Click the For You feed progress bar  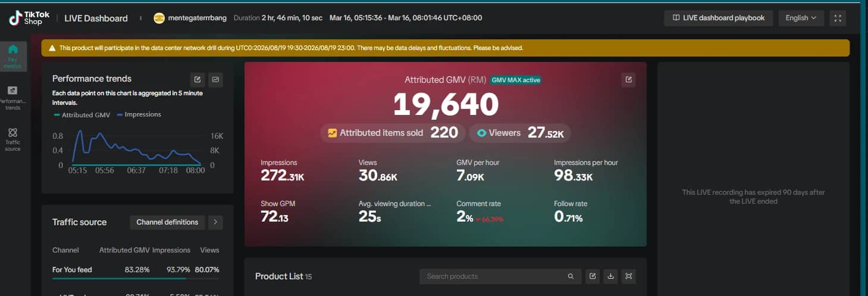[136, 278]
